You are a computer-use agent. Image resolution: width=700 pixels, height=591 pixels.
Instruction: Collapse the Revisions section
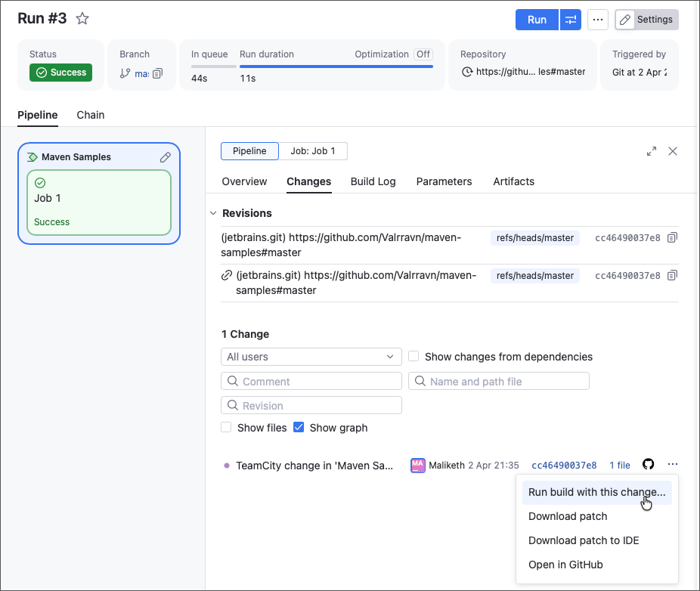tap(213, 213)
